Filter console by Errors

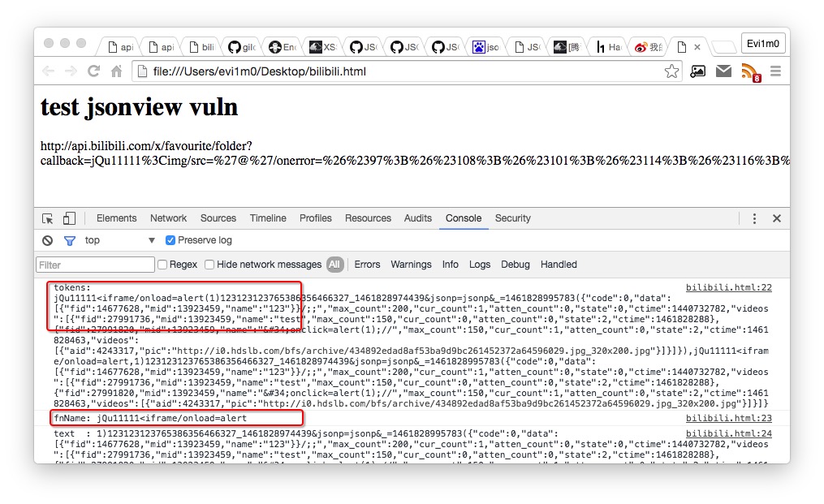367,265
